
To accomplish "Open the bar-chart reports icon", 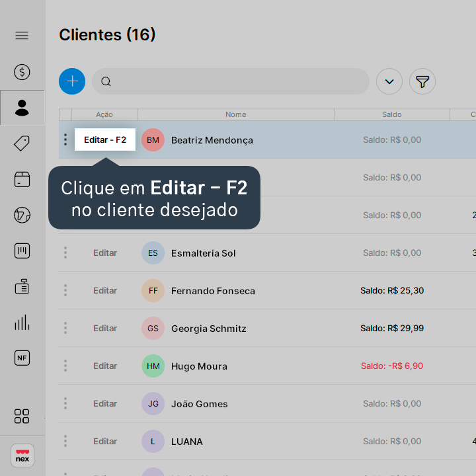I will point(22,322).
